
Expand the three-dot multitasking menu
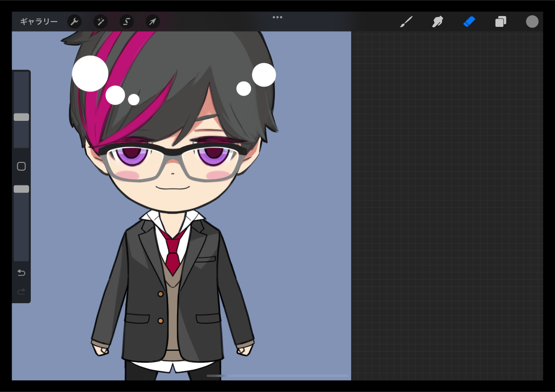[277, 17]
